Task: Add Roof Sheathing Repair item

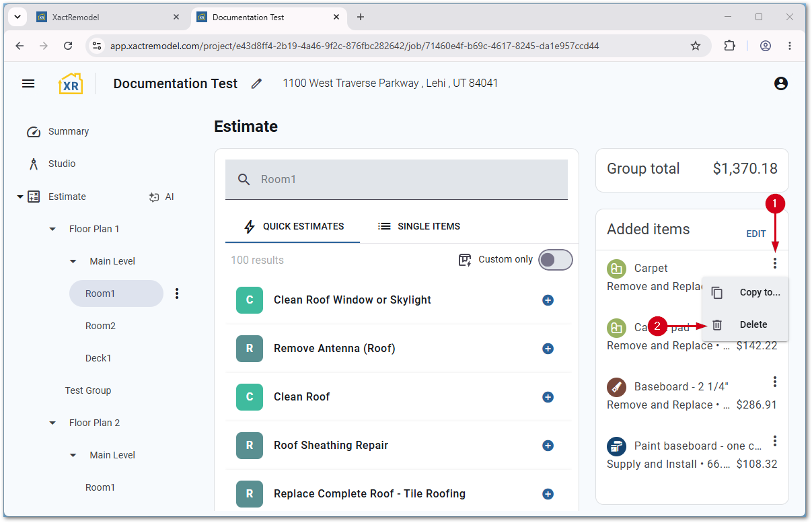Action: [548, 446]
